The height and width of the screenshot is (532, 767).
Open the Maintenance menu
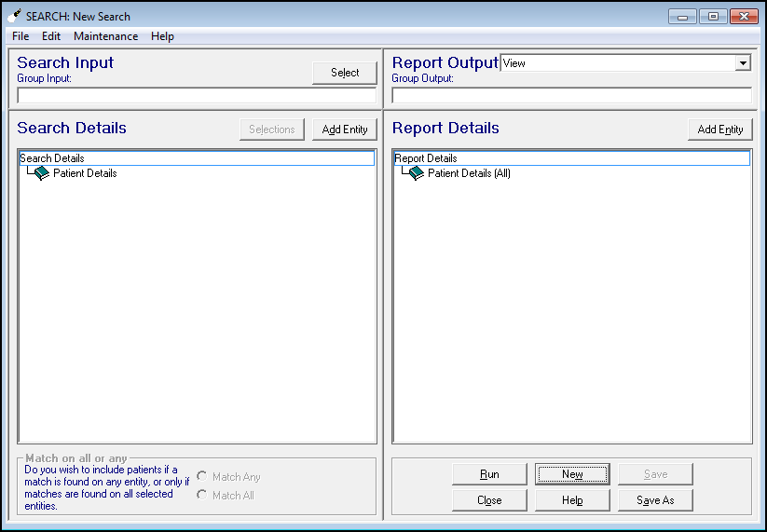tap(105, 36)
